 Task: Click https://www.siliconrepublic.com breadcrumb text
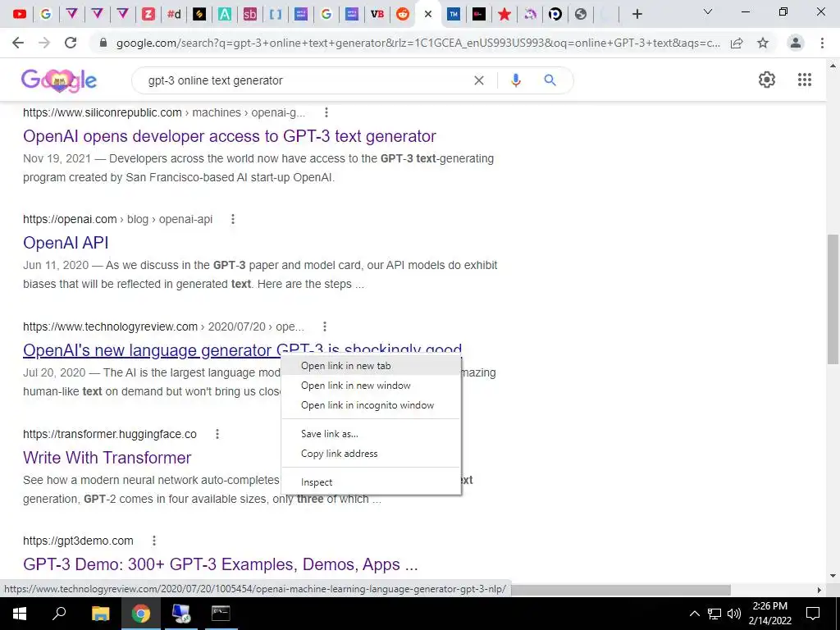click(x=103, y=112)
